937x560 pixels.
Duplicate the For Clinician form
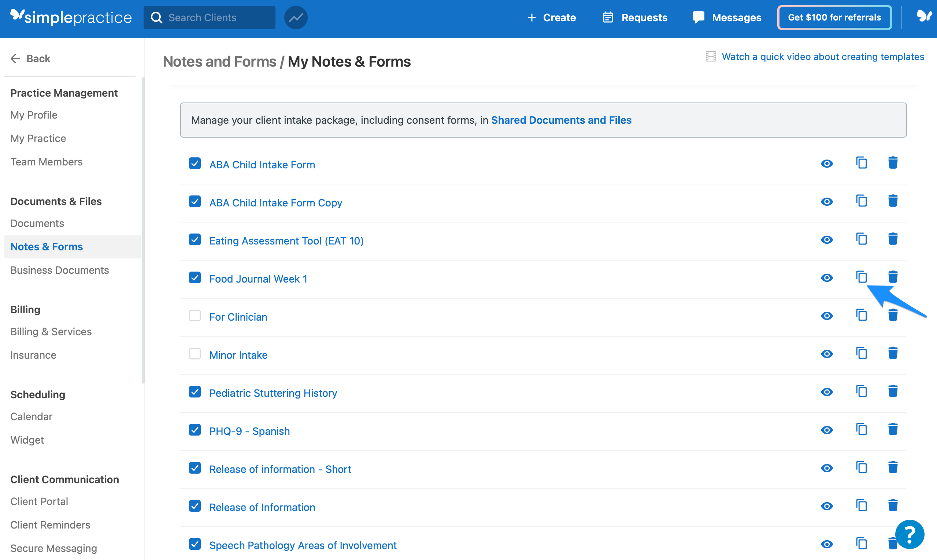[861, 316]
